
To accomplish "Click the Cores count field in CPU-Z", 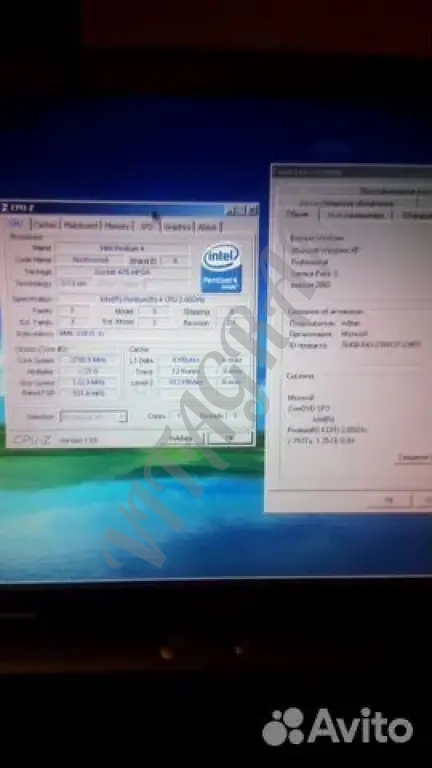I will coord(179,416).
